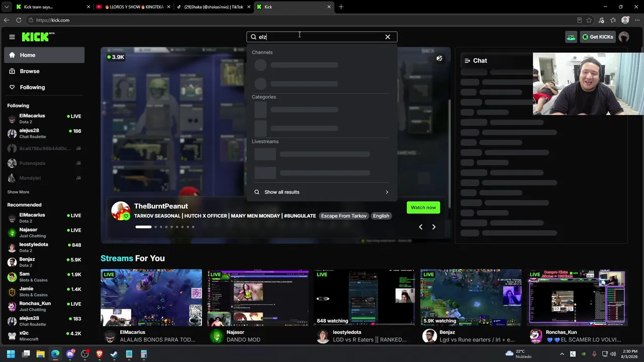Image resolution: width=644 pixels, height=362 pixels.
Task: Open TheBurntPeanut channel avatar
Action: click(121, 211)
